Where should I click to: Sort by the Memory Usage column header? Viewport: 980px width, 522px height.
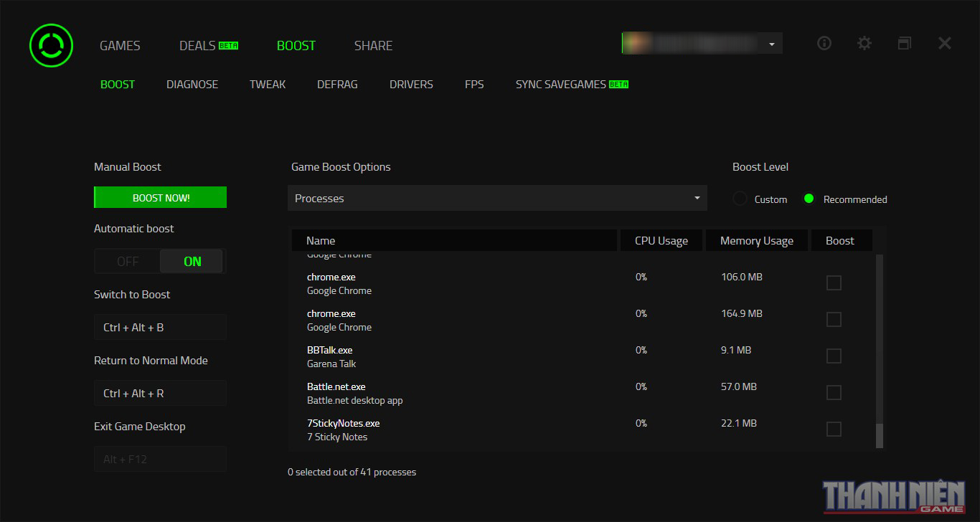click(757, 240)
